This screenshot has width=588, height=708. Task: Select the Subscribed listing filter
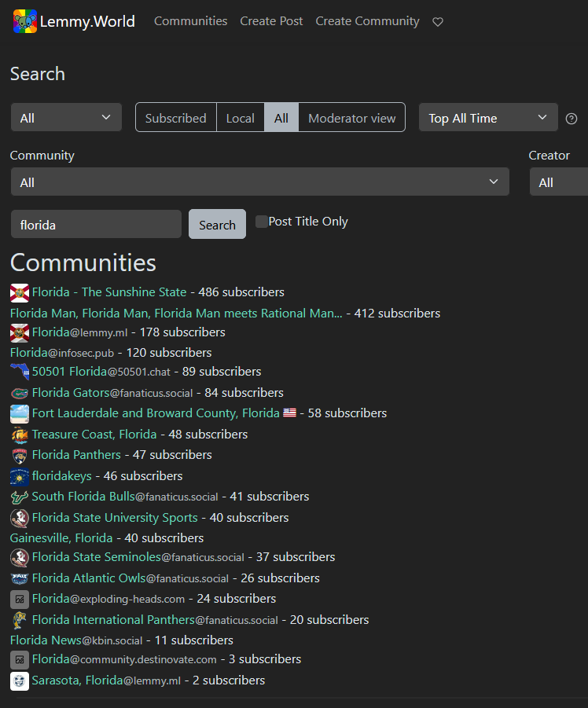175,118
